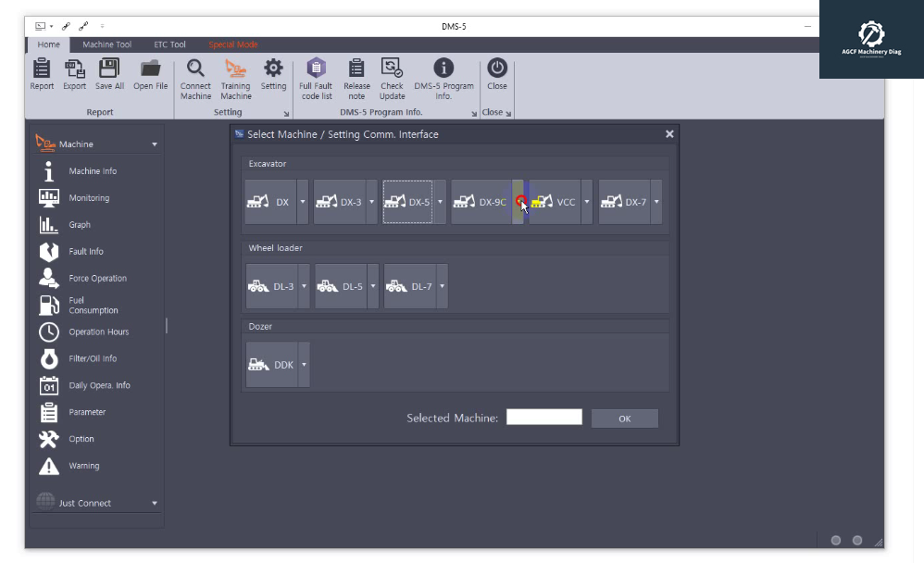Click the Connect Machine magnifier icon

(195, 69)
